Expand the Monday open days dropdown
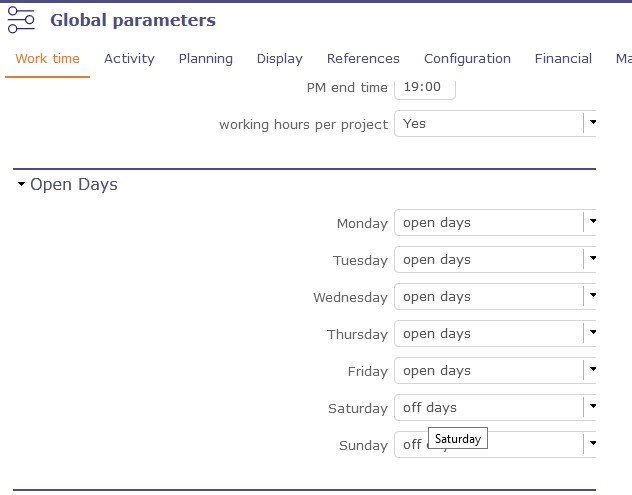Screen dimensions: 632x495 pos(591,223)
